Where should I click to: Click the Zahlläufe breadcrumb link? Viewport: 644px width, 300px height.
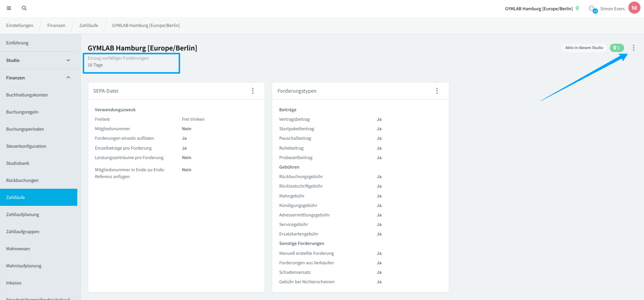click(88, 25)
